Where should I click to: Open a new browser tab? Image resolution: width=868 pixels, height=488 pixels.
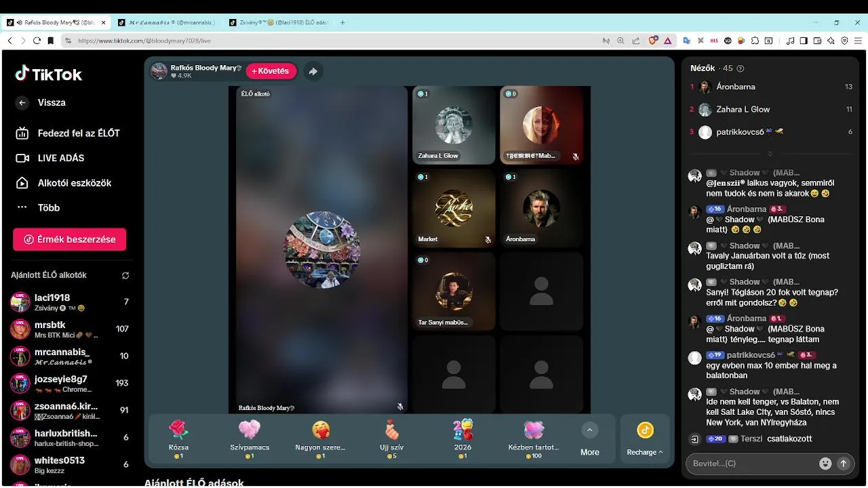[x=342, y=22]
